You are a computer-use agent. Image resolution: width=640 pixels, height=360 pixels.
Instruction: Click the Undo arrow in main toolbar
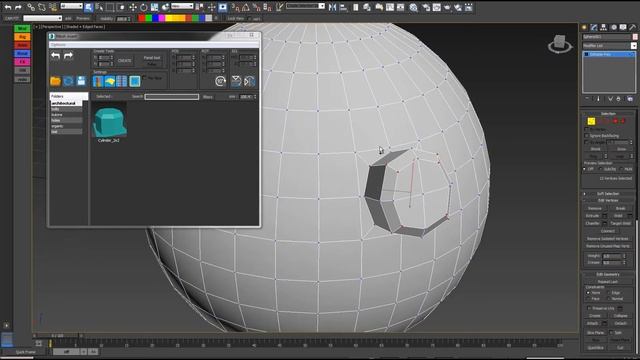coord(8,7)
